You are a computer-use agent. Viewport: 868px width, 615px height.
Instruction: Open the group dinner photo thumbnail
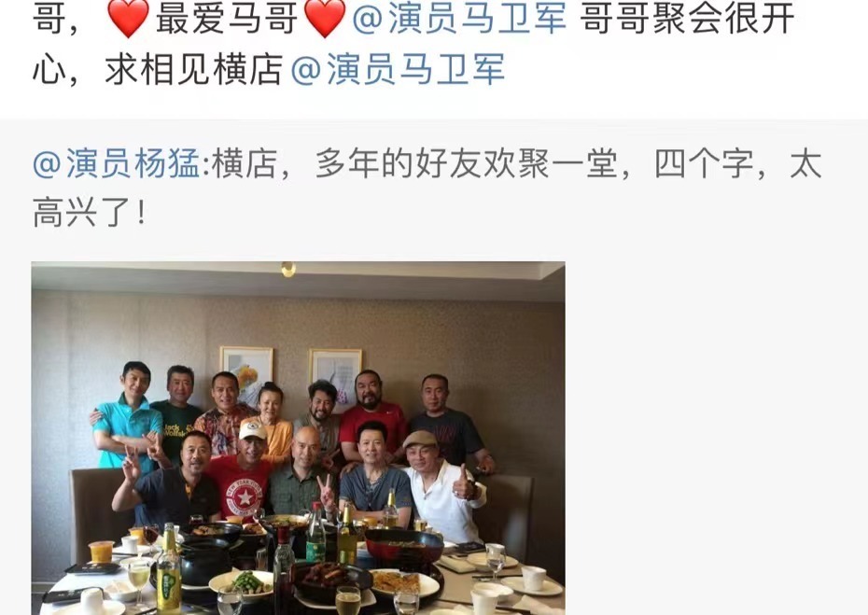point(298,438)
